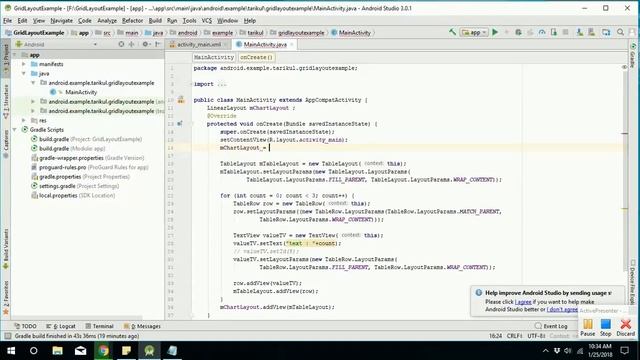
Task: Collapse the Gradle Scripts node
Action: (x=15, y=130)
